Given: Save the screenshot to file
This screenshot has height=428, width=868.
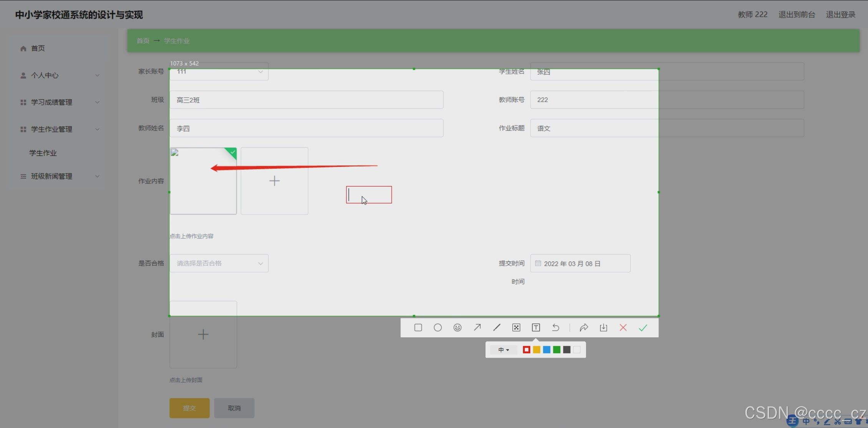Looking at the screenshot, I should 604,328.
